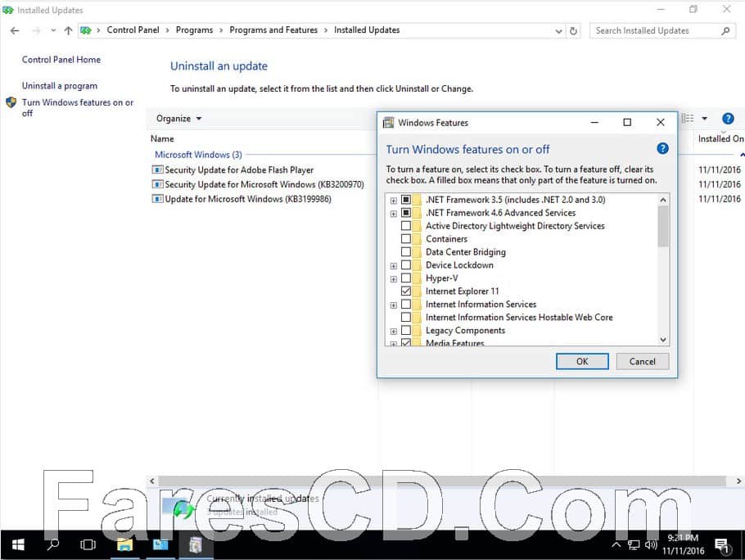The width and height of the screenshot is (745, 560).
Task: Enable the Legacy Components checkbox
Action: click(x=406, y=330)
